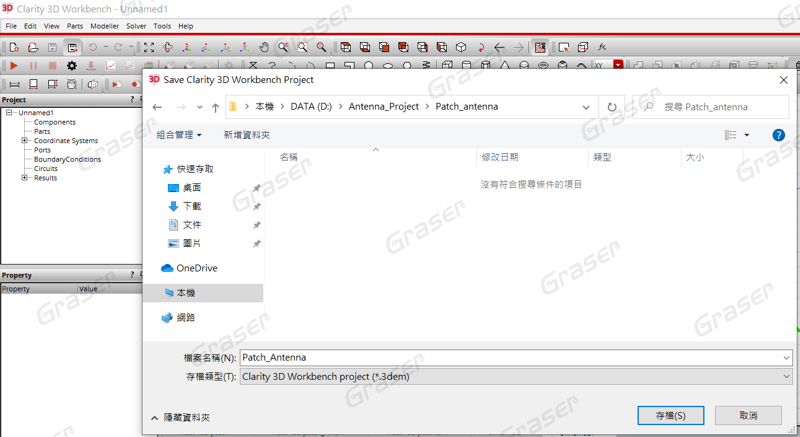Open recent locations dropdown arrow
The height and width of the screenshot is (437, 800).
point(199,107)
